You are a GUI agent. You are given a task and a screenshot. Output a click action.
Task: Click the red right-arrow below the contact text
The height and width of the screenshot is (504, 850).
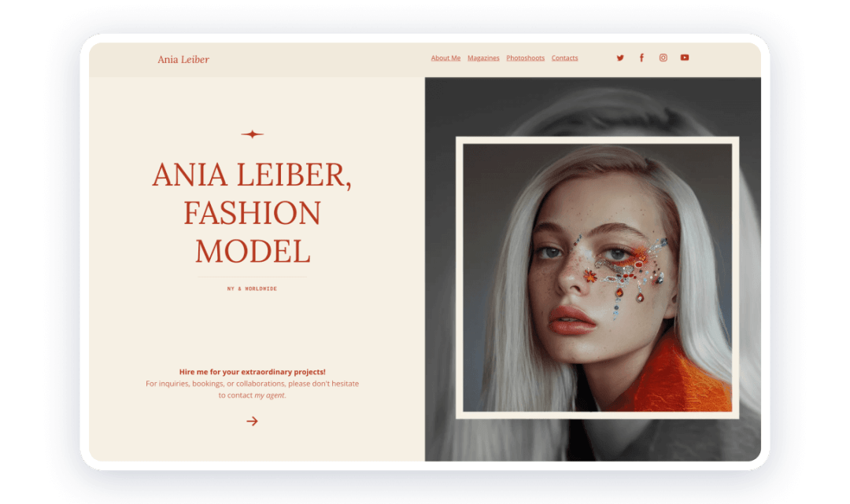click(x=253, y=421)
